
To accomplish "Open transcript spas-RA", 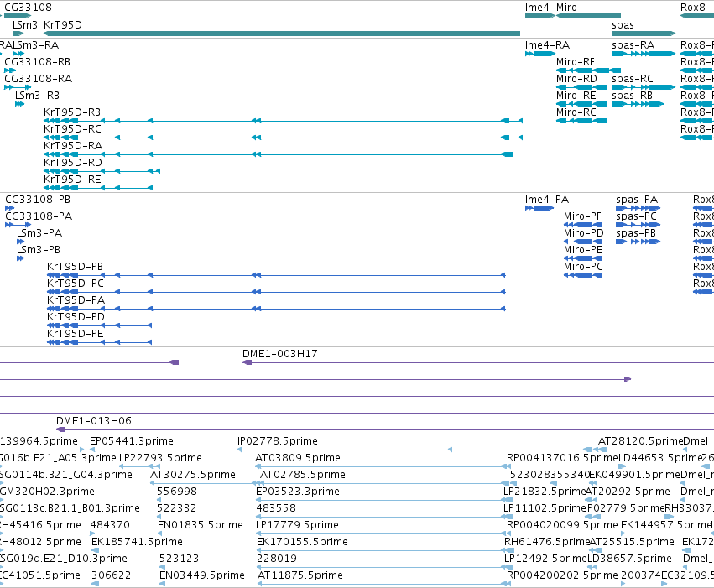I will (644, 54).
